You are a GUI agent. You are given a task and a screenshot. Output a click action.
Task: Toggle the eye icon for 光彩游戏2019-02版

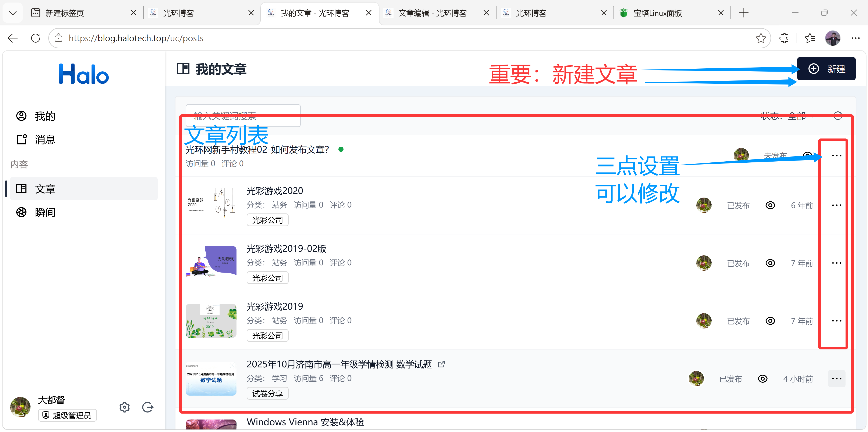pos(770,263)
